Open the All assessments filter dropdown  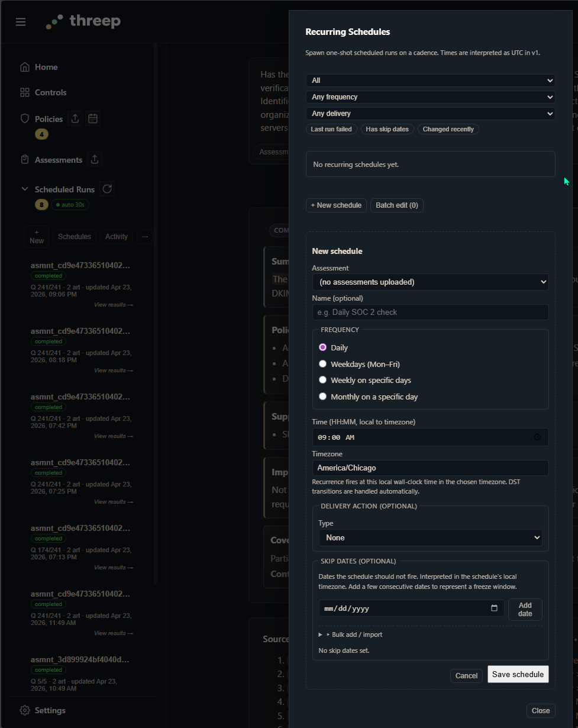coord(431,80)
